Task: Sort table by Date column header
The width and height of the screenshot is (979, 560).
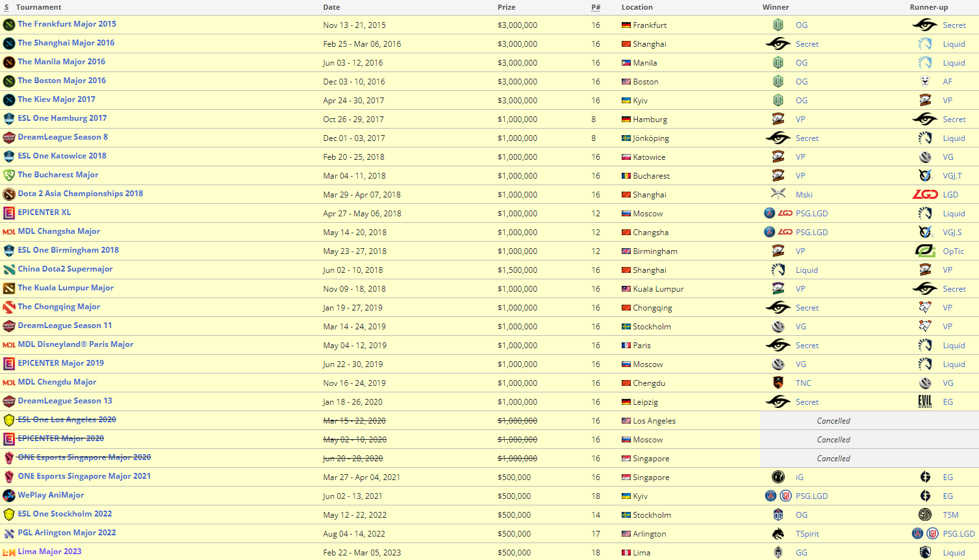Action: pos(331,7)
